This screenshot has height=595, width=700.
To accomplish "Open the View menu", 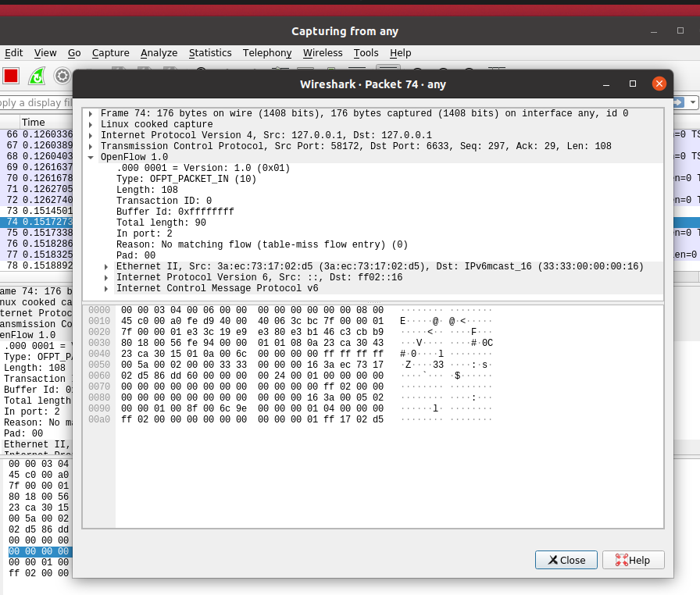I will [45, 52].
